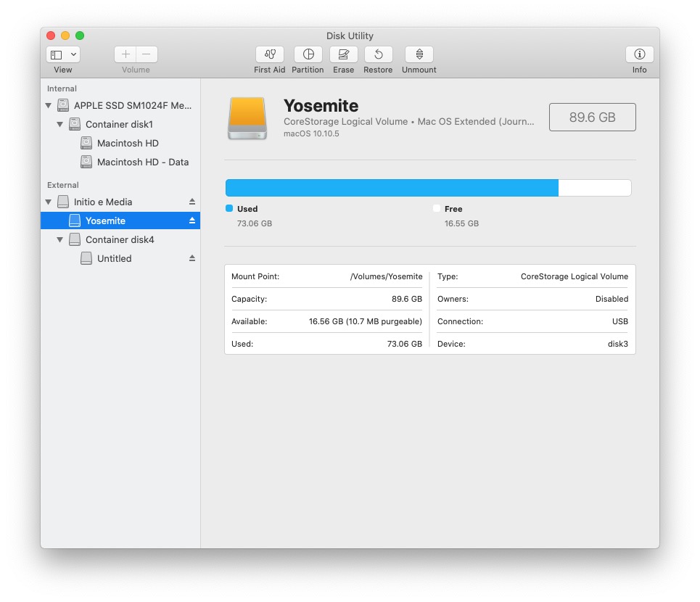Collapse the APPLE SSD SM1024F disk
Image resolution: width=700 pixels, height=602 pixels.
coord(48,105)
